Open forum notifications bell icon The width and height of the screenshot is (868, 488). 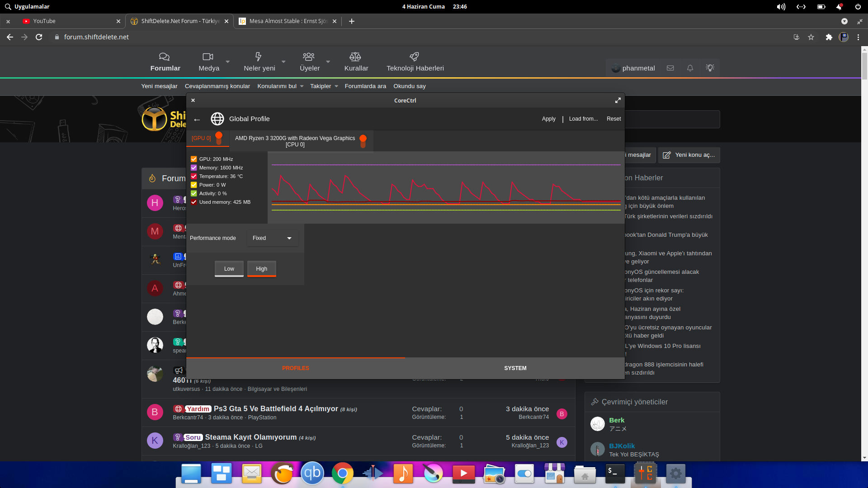pos(690,68)
